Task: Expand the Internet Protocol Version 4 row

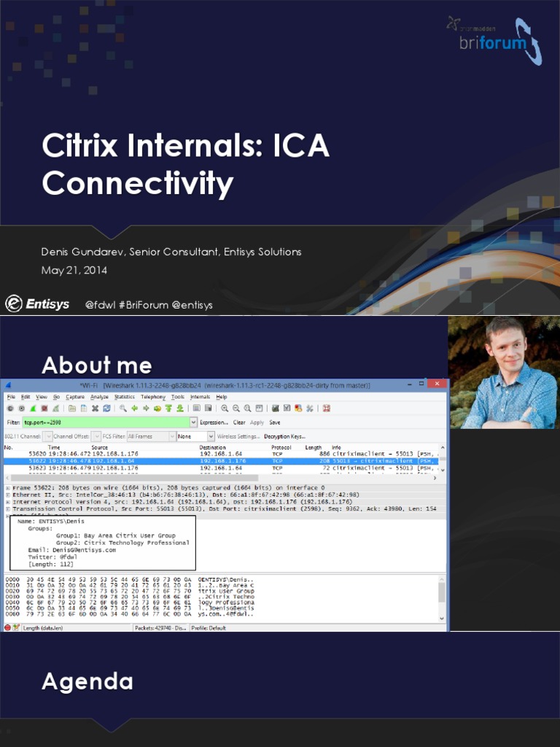Action: pyautogui.click(x=7, y=502)
